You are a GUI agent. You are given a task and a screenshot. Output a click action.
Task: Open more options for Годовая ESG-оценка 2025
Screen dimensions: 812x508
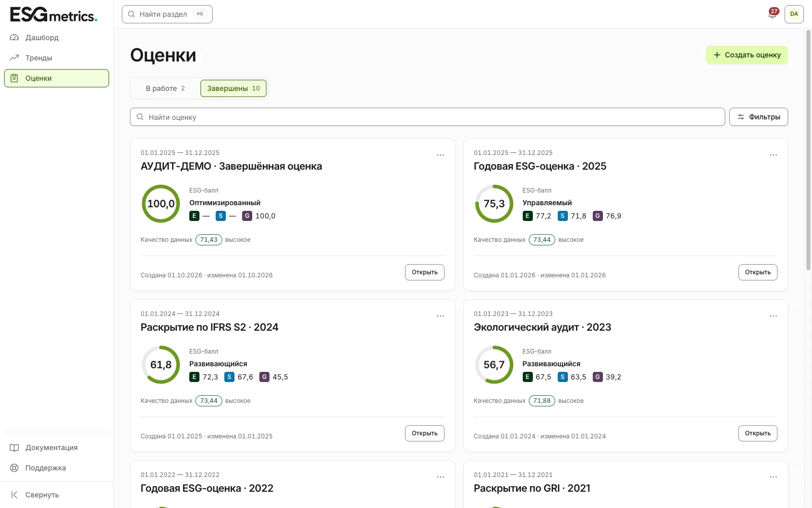(773, 155)
